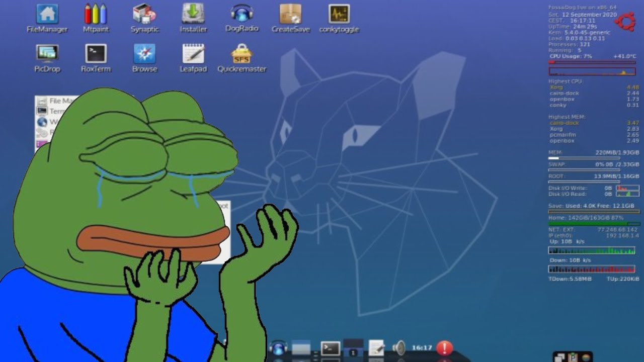
Task: Click the red Down network graph
Action: coord(592,269)
